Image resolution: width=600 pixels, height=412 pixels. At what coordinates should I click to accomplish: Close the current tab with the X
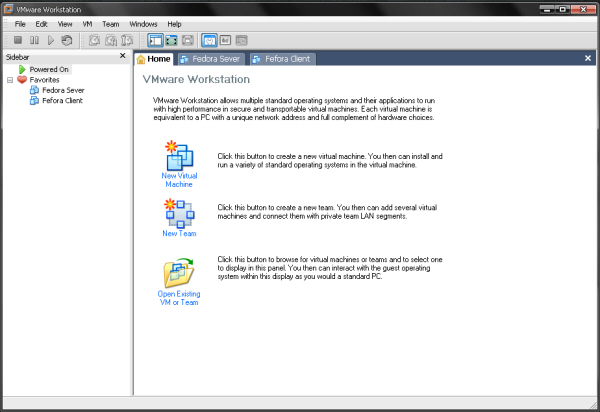click(588, 58)
